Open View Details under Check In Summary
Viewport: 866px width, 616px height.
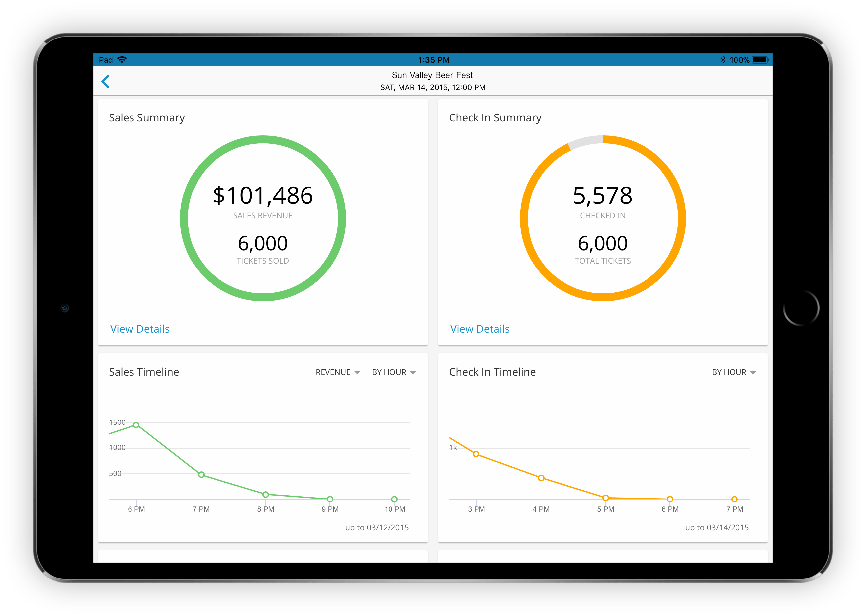point(480,329)
